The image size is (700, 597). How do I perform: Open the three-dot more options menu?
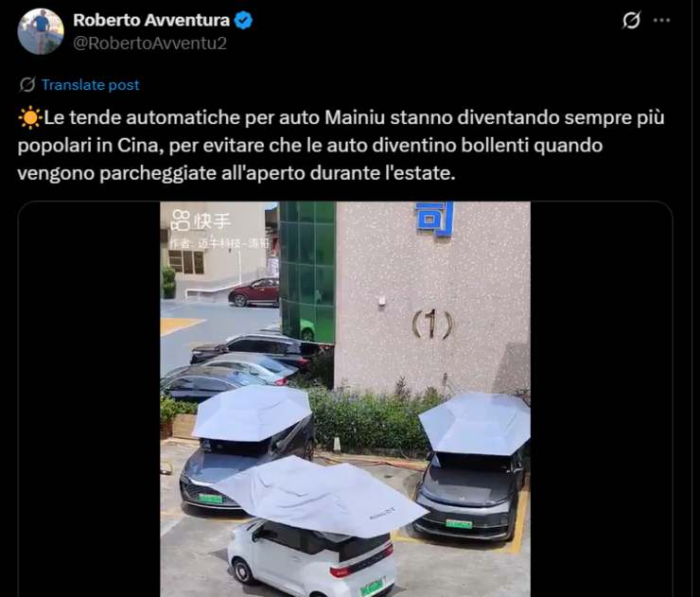(x=661, y=20)
